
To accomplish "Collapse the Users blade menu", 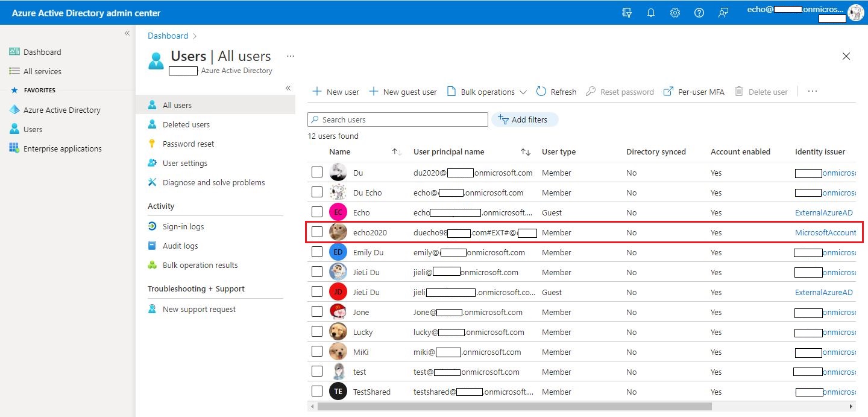I will (288, 88).
